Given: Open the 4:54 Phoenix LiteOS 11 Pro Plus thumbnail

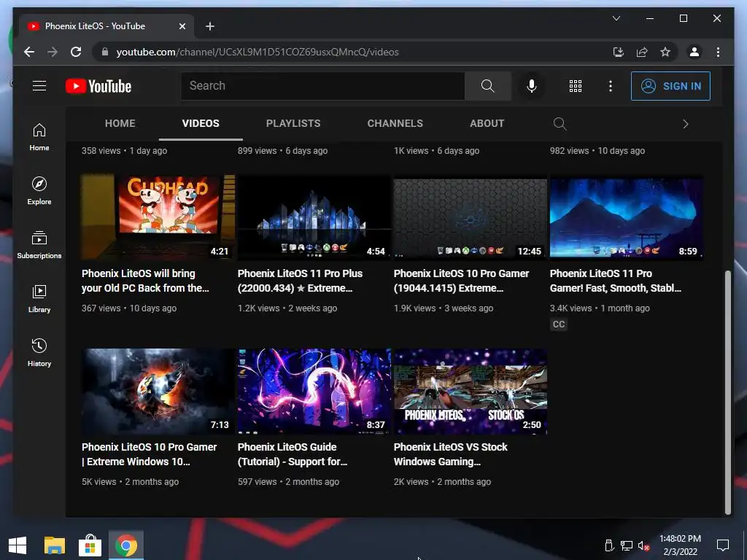Looking at the screenshot, I should coord(314,217).
